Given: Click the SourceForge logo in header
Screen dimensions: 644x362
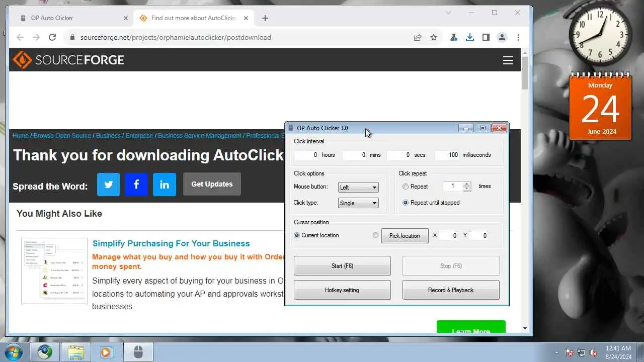Looking at the screenshot, I should (68, 60).
